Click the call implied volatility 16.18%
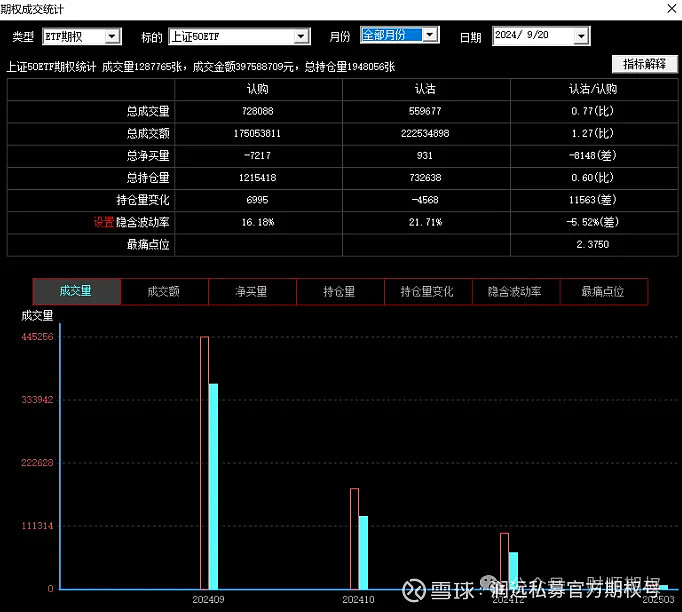Screen dimensions: 682x612 [x=257, y=222]
